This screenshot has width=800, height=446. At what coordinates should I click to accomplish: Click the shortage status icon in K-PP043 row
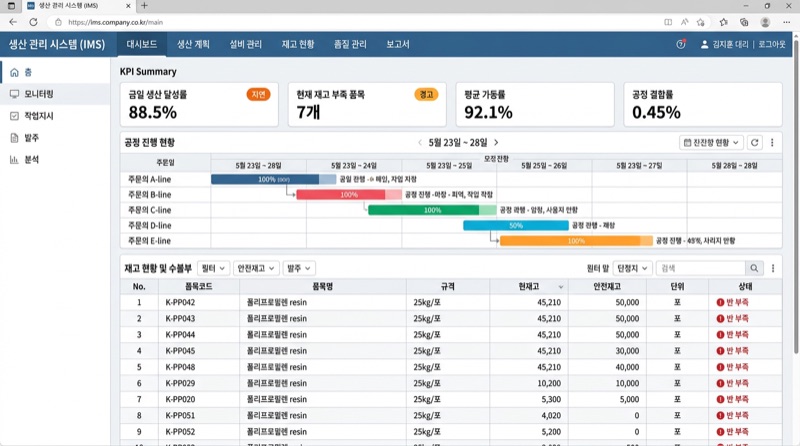(x=720, y=318)
